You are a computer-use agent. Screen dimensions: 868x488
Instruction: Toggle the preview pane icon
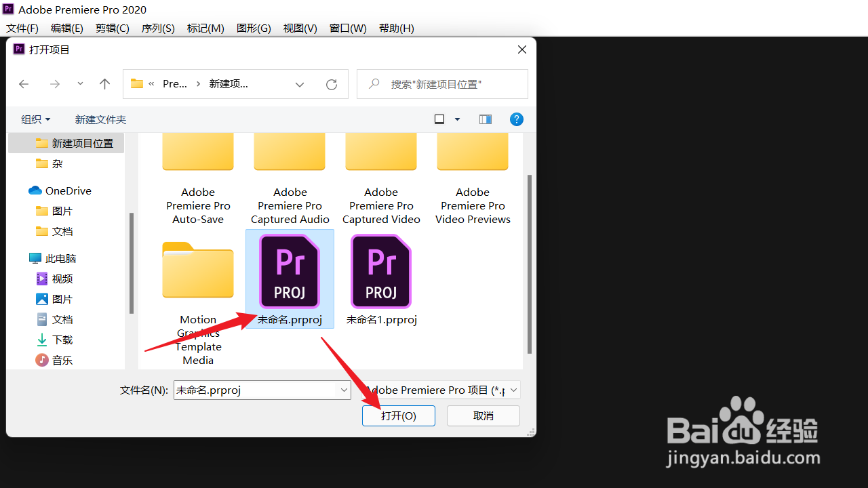click(x=486, y=119)
